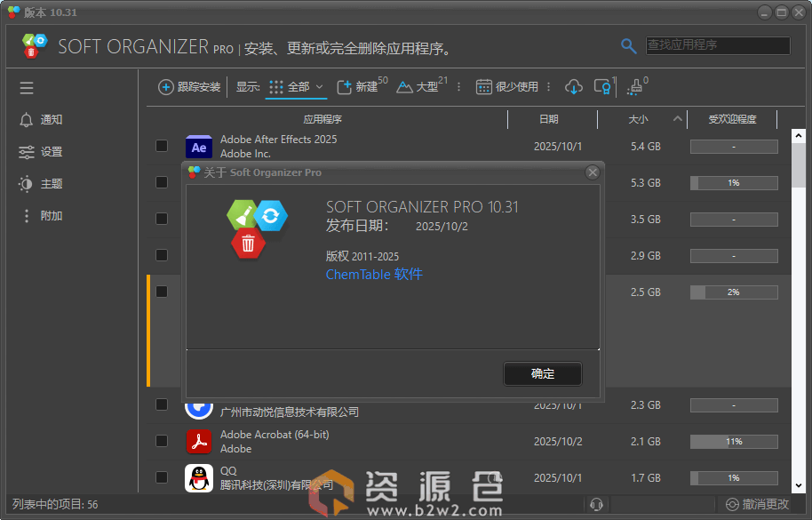Screen dimensions: 812x520
Task: Expand the 全部 display filter dropdown
Action: (x=298, y=87)
